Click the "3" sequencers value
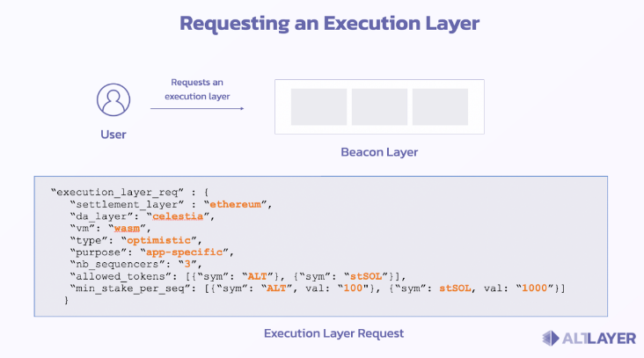Screen dimensions: 644x358 187,264
